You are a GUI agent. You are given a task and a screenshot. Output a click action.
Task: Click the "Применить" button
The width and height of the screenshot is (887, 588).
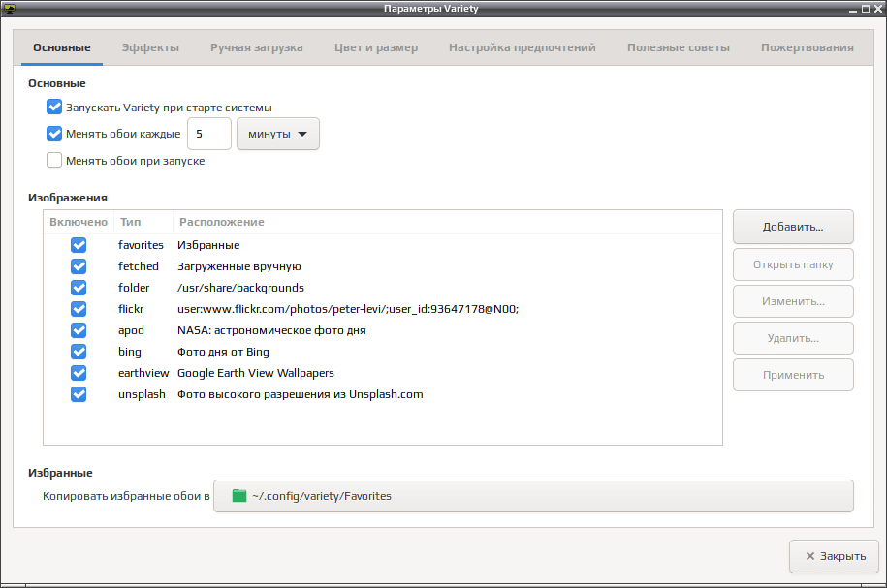[793, 375]
